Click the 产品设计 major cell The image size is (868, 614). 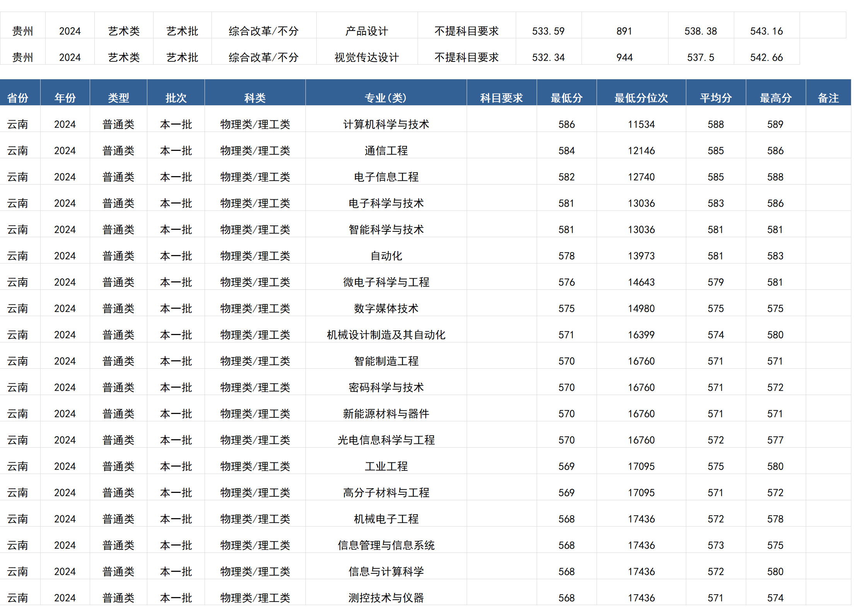pos(367,31)
